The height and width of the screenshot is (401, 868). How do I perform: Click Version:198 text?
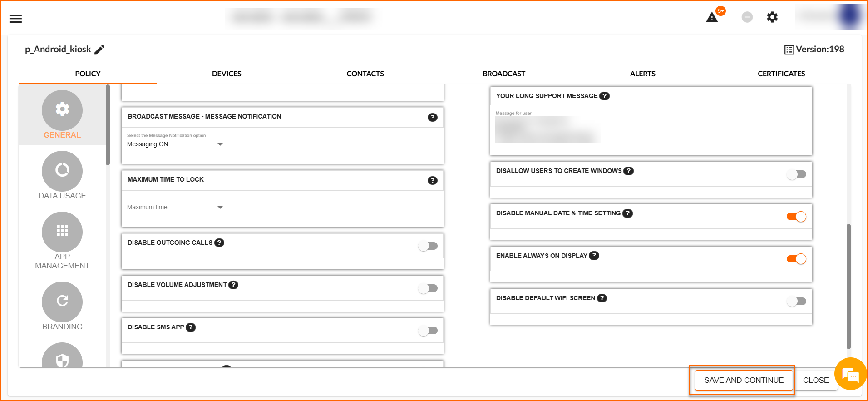(820, 49)
